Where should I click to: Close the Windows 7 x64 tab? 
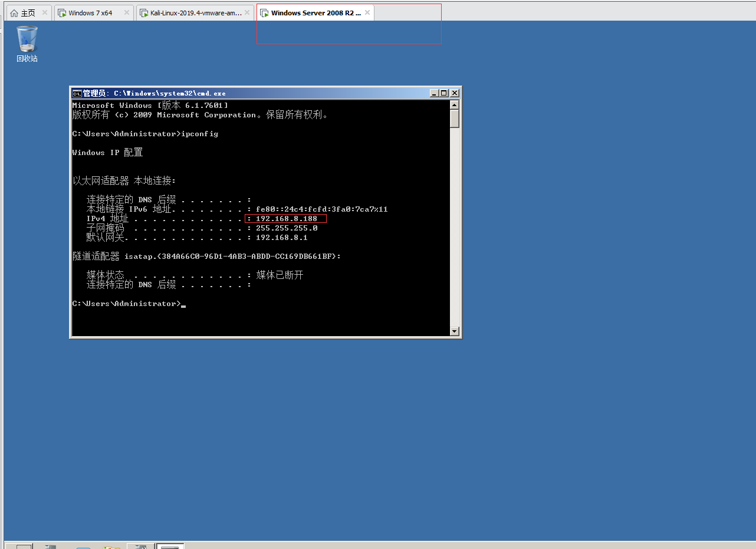127,13
